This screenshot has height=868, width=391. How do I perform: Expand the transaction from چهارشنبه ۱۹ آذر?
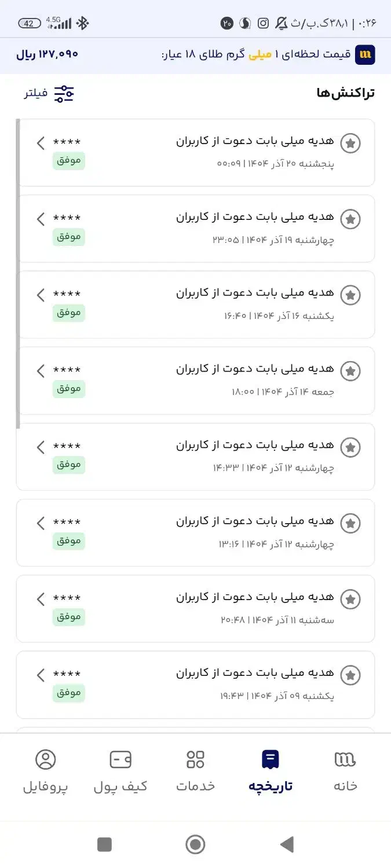(x=40, y=219)
